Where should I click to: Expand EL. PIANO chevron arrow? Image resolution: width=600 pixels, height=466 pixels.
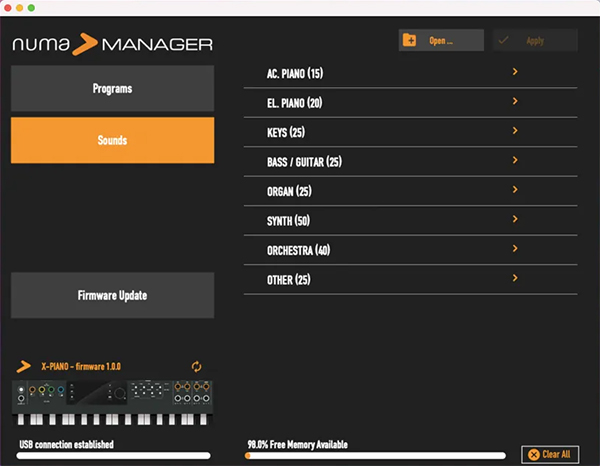pyautogui.click(x=515, y=101)
